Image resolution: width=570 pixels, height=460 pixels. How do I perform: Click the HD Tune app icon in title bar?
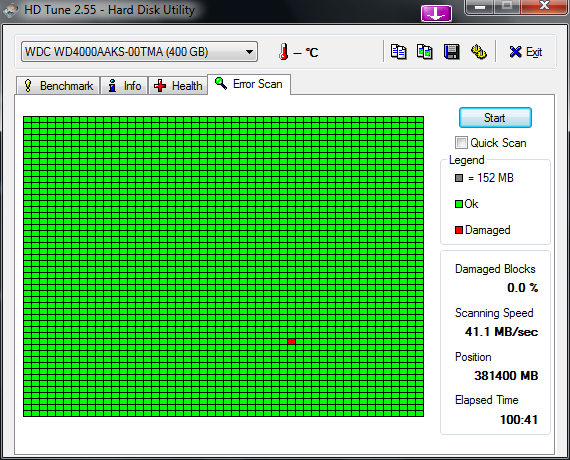point(10,10)
